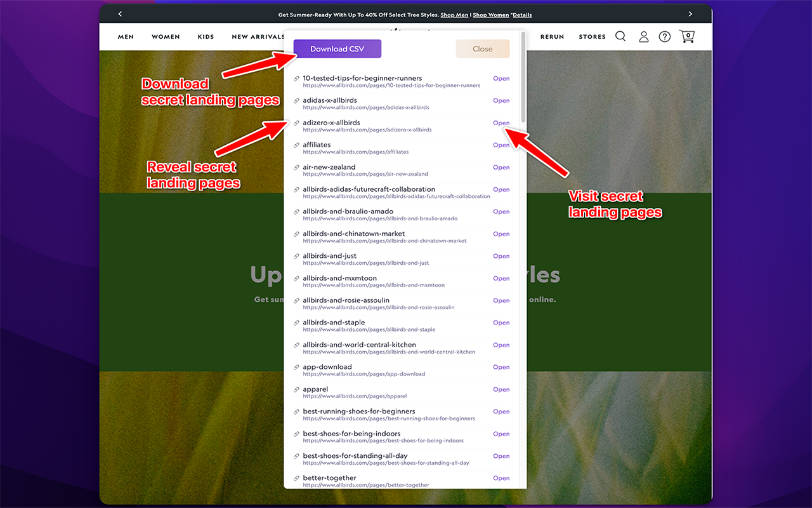
Task: Select KIDS from the top navigation
Action: (206, 36)
